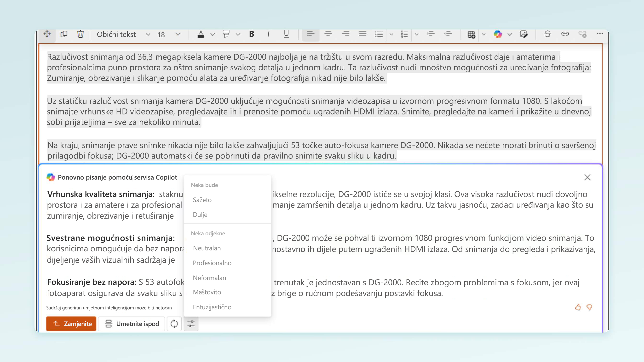Click 'Fokusiranje bez napora:' heading
This screenshot has width=644, height=362.
[x=92, y=282]
